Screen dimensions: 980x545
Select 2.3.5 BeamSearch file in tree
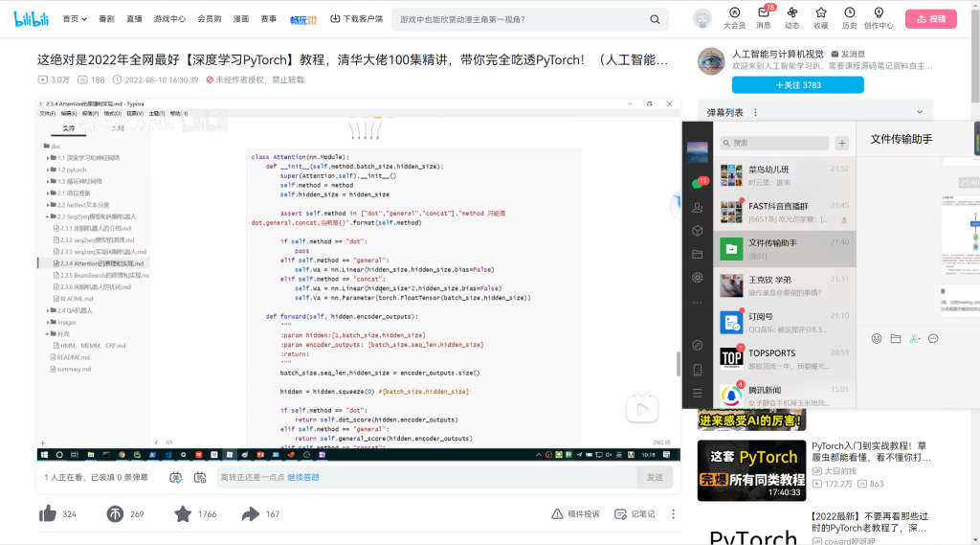pos(101,275)
